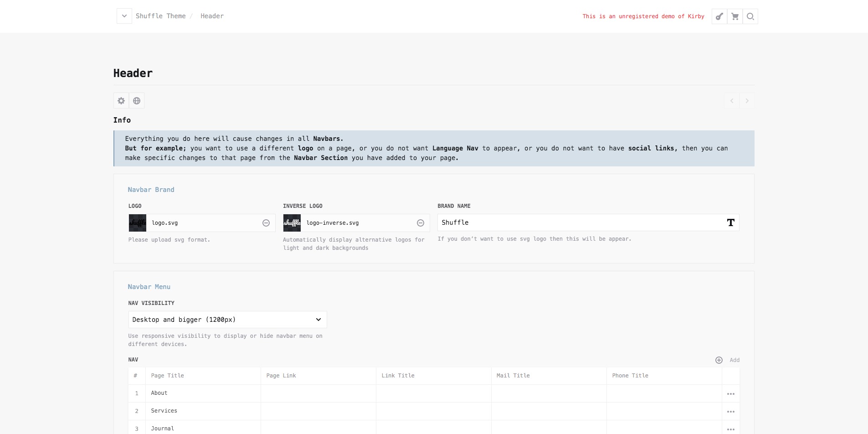Image resolution: width=868 pixels, height=434 pixels.
Task: Select the logo.svg thumbnail
Action: [x=138, y=223]
